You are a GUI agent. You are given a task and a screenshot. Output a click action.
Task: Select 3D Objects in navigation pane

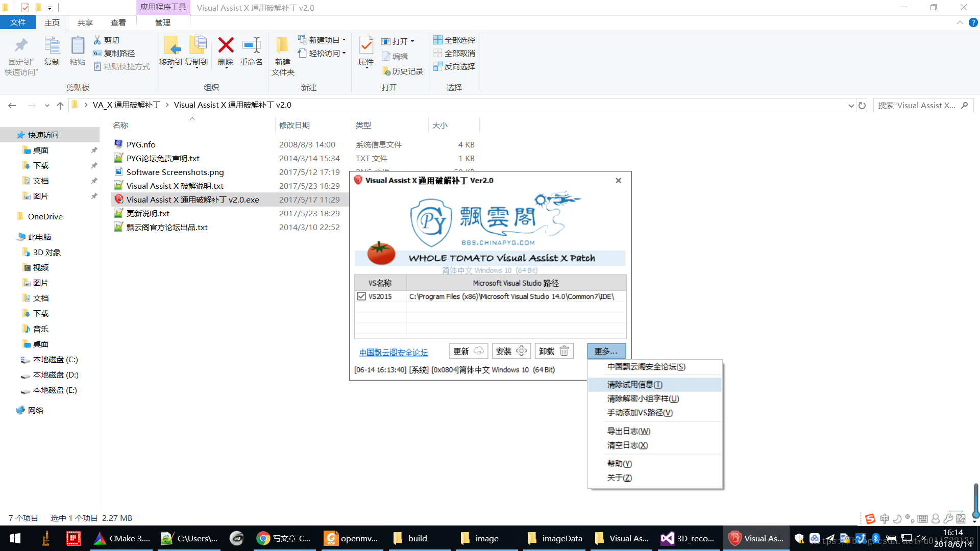pos(47,252)
